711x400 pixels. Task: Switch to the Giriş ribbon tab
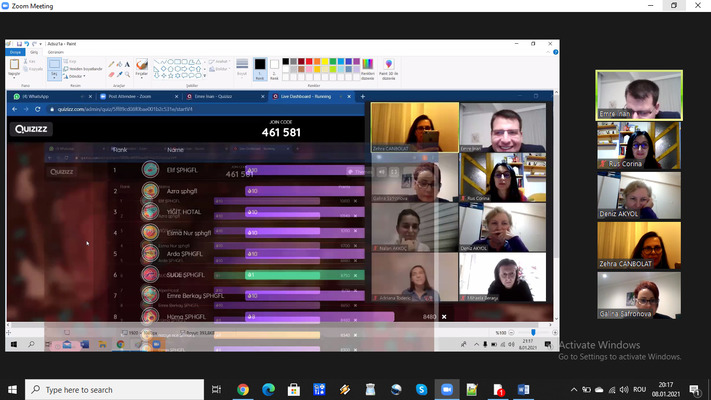[x=34, y=52]
